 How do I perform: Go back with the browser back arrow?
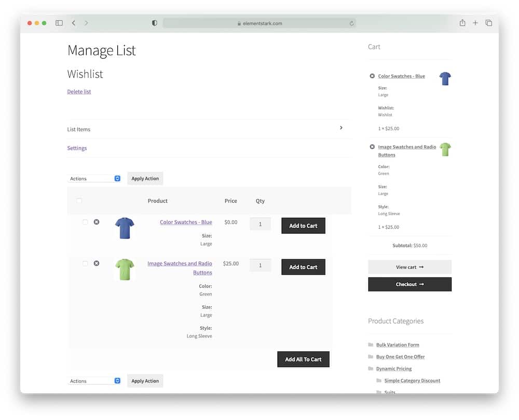[x=74, y=23]
